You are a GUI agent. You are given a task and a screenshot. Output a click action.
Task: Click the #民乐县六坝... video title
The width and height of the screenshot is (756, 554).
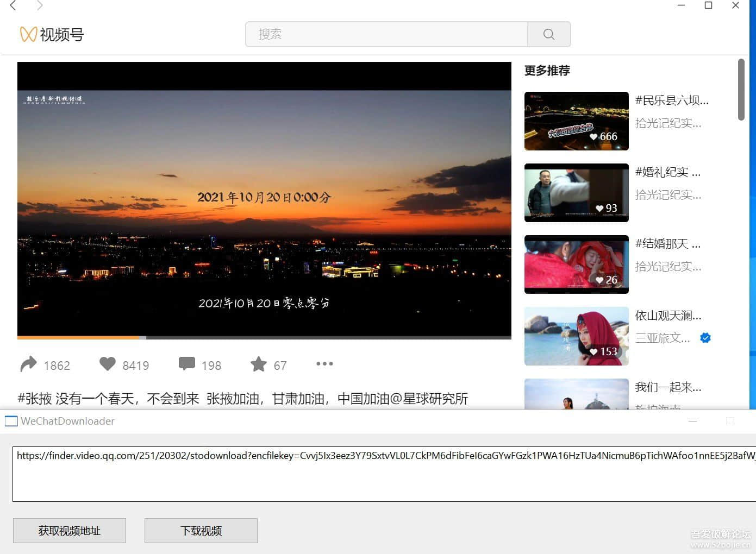672,100
